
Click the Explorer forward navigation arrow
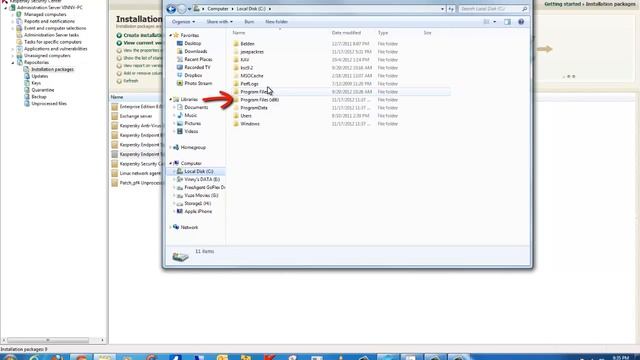pos(182,9)
